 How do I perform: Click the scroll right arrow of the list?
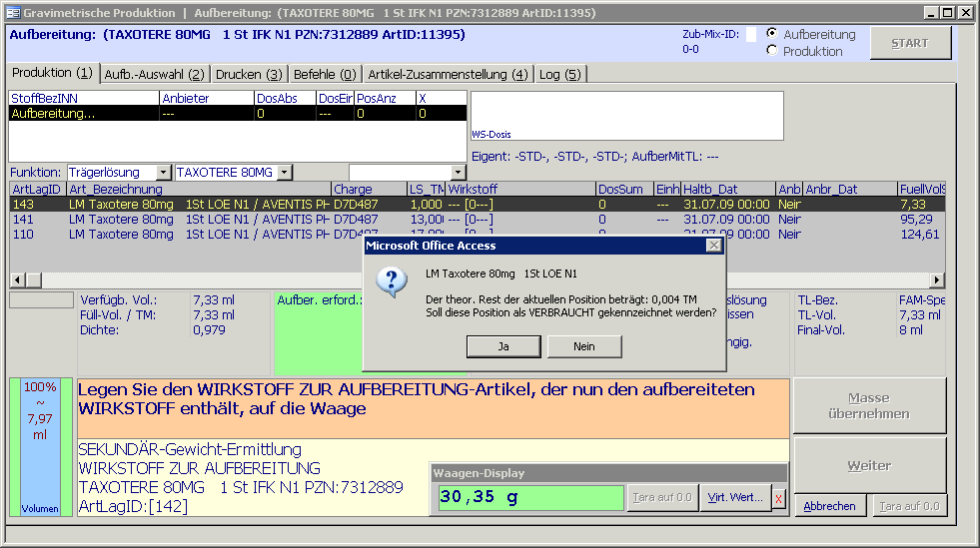click(x=937, y=280)
